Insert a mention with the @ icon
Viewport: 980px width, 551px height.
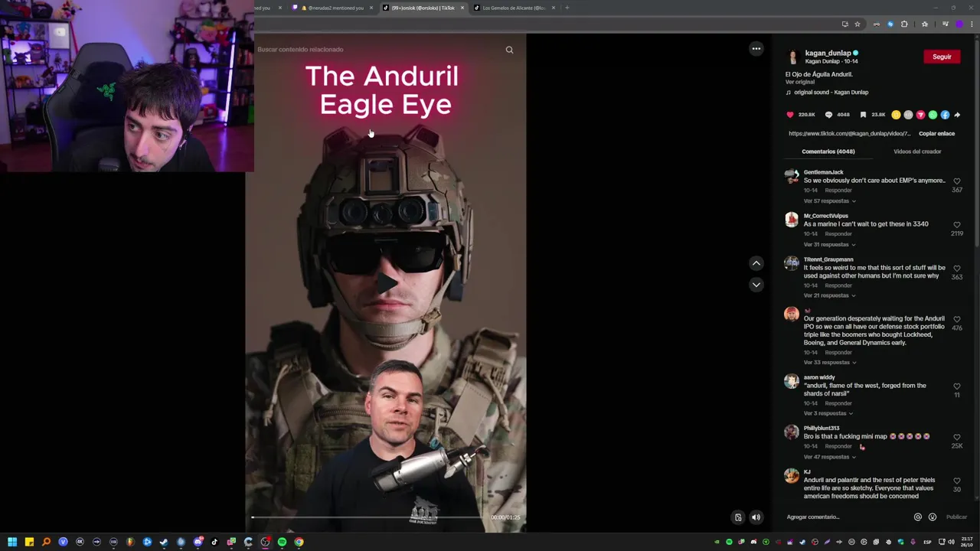(x=917, y=517)
